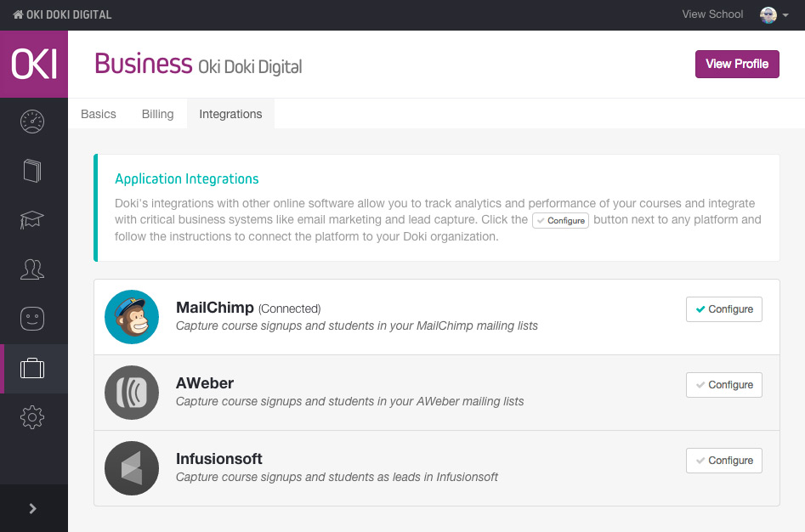Open the settings gear icon in sidebar
This screenshot has height=532, width=805.
tap(32, 417)
